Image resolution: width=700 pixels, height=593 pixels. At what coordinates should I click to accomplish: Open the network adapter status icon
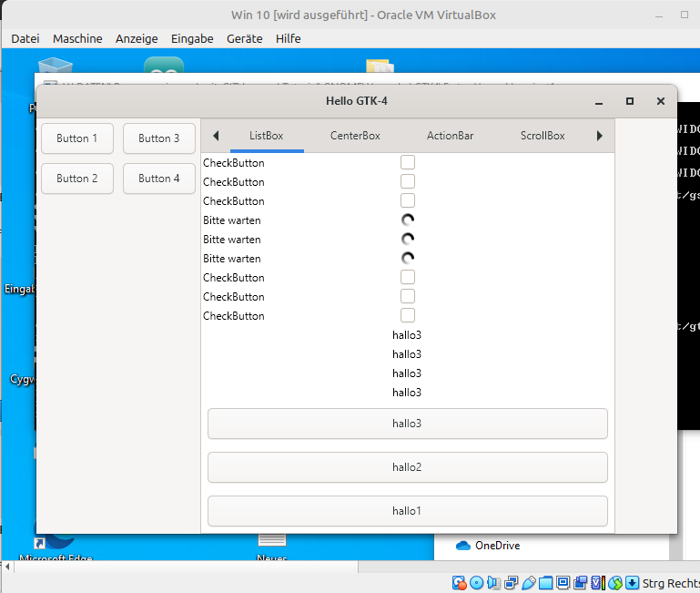512,583
